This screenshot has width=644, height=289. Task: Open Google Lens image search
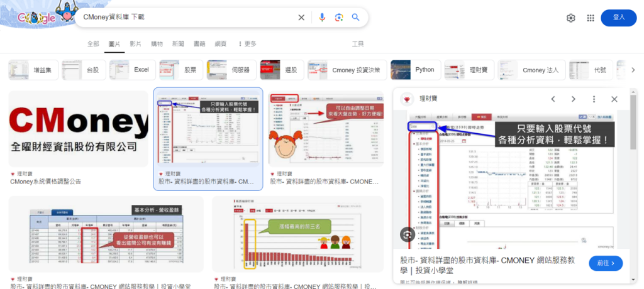tap(339, 17)
